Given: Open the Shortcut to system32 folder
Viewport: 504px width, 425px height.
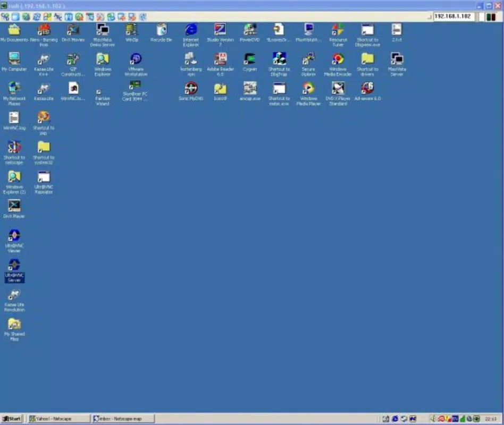Looking at the screenshot, I should point(44,153).
